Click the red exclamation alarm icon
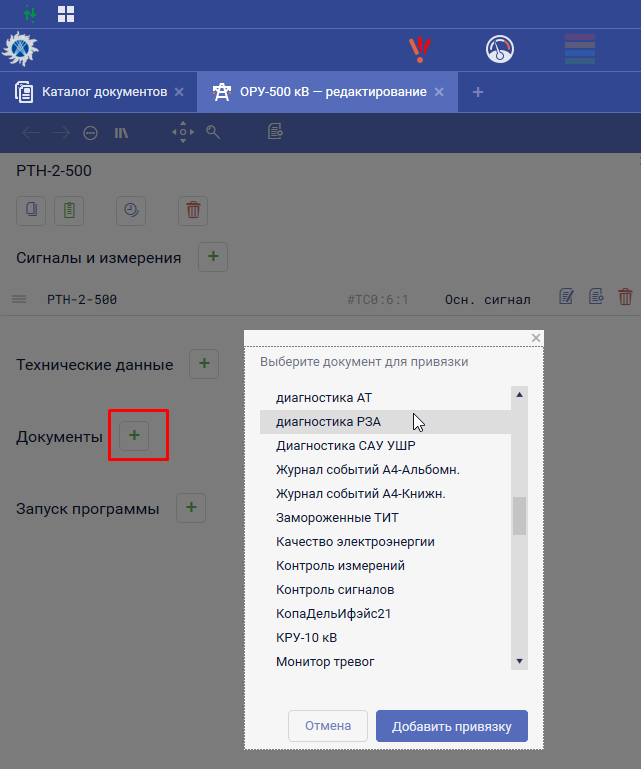 click(419, 49)
